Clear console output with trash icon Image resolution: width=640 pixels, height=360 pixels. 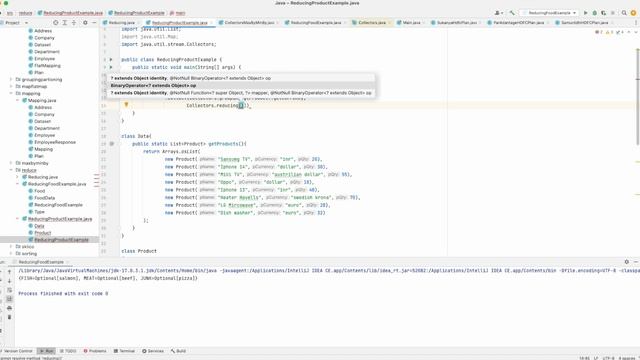point(9,317)
